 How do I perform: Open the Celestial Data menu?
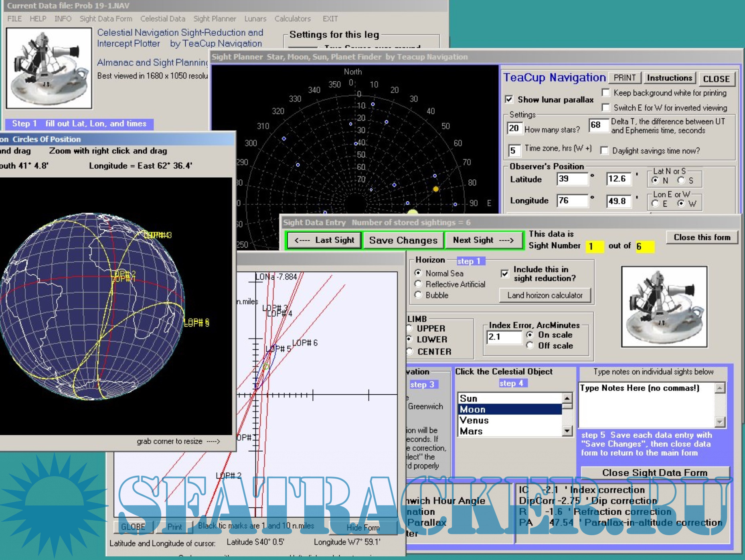pyautogui.click(x=162, y=19)
